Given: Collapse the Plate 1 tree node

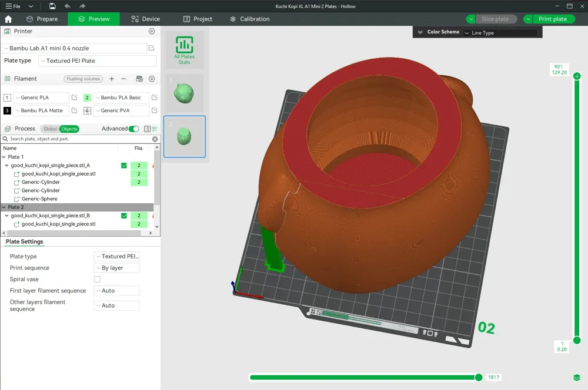Looking at the screenshot, I should pos(4,157).
